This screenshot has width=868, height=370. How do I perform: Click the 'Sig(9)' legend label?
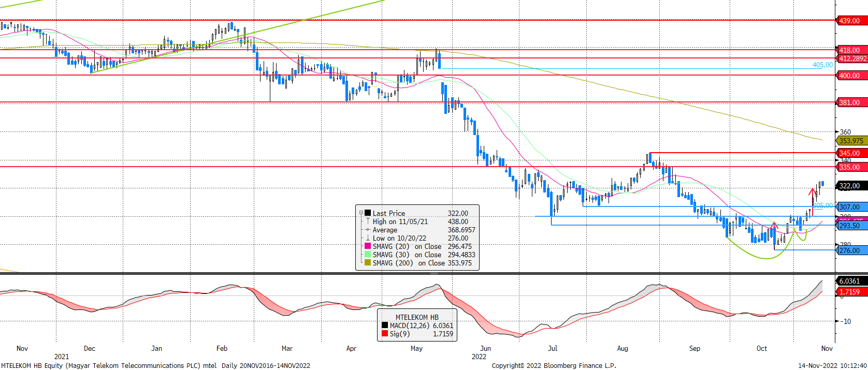click(x=400, y=334)
